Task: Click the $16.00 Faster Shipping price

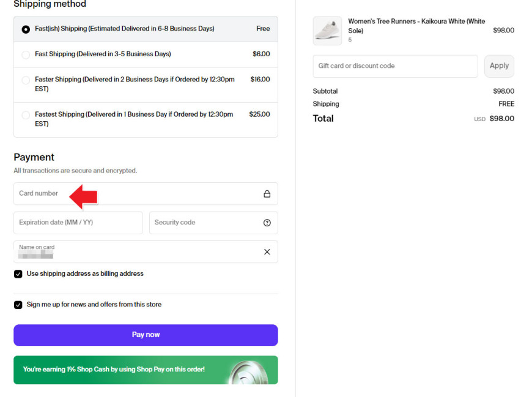Action: (260, 80)
